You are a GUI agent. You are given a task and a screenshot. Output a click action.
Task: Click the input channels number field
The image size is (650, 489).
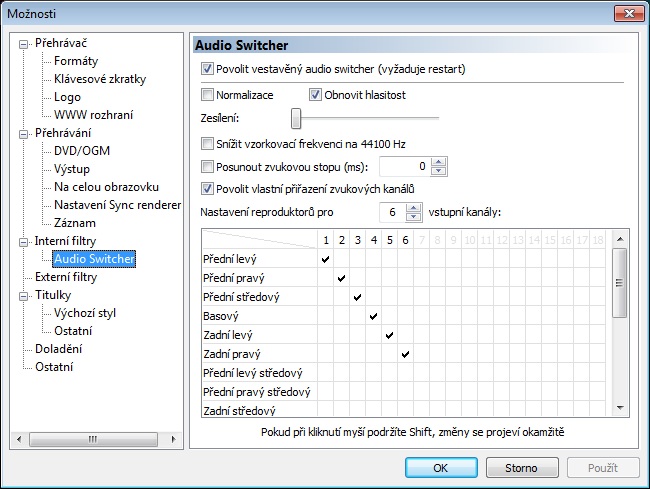[392, 212]
